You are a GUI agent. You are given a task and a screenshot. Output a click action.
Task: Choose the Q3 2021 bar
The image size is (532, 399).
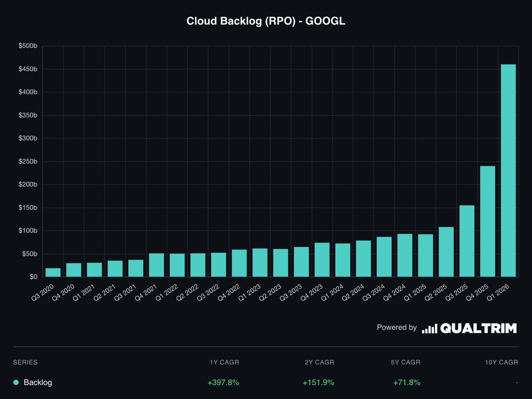tap(136, 268)
